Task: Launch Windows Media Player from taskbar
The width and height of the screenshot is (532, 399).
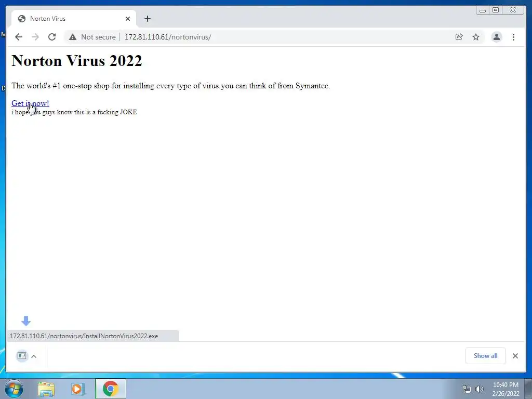Action: [x=77, y=389]
